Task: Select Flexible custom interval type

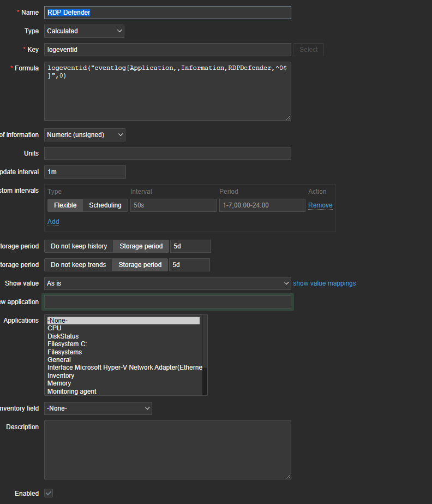Action: pyautogui.click(x=65, y=205)
